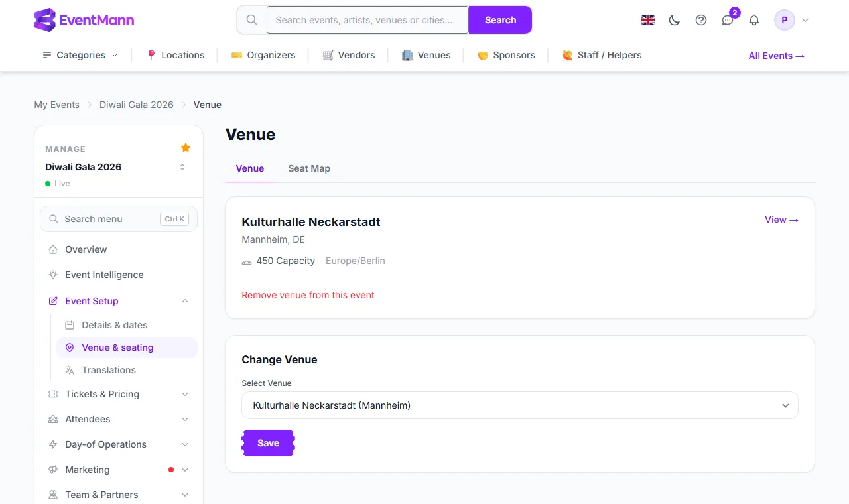Toggle dark mode moon icon
This screenshot has height=504, width=849.
pyautogui.click(x=675, y=20)
